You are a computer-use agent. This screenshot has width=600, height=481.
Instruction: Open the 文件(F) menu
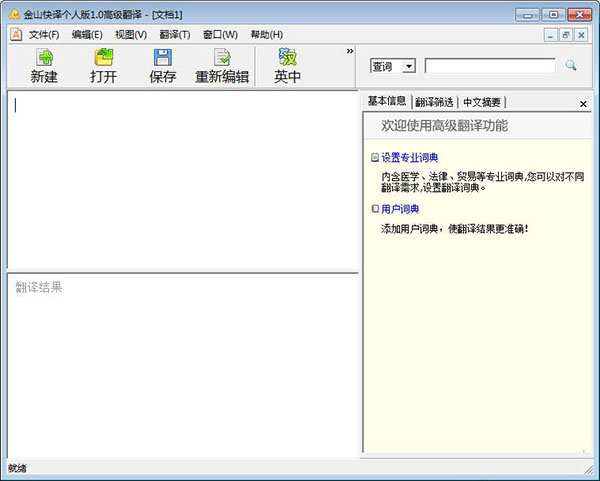[x=44, y=34]
